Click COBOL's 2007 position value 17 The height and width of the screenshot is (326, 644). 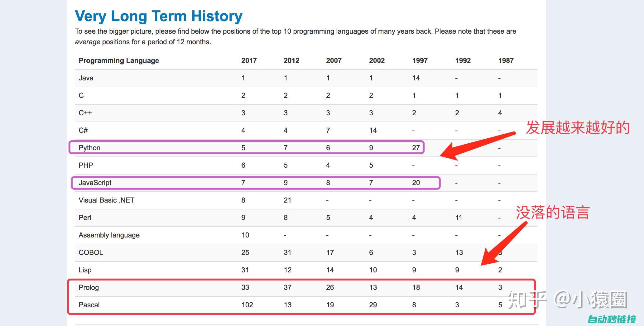pyautogui.click(x=330, y=252)
